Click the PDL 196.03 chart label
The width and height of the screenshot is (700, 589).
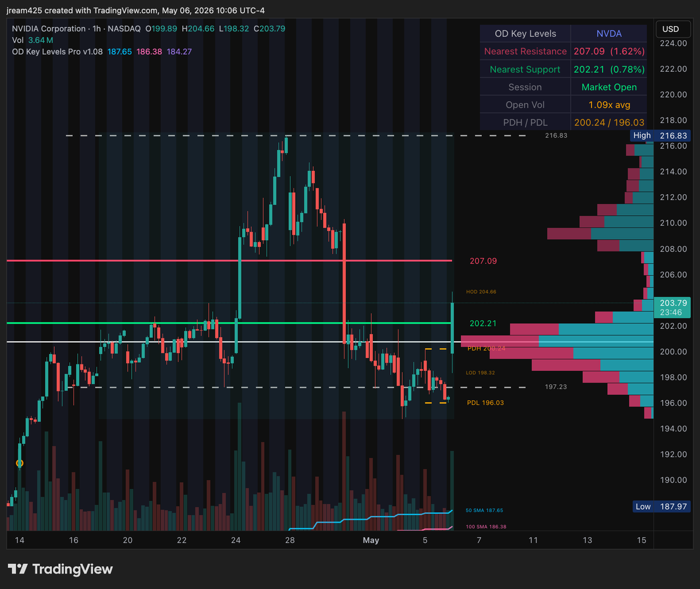pyautogui.click(x=485, y=403)
